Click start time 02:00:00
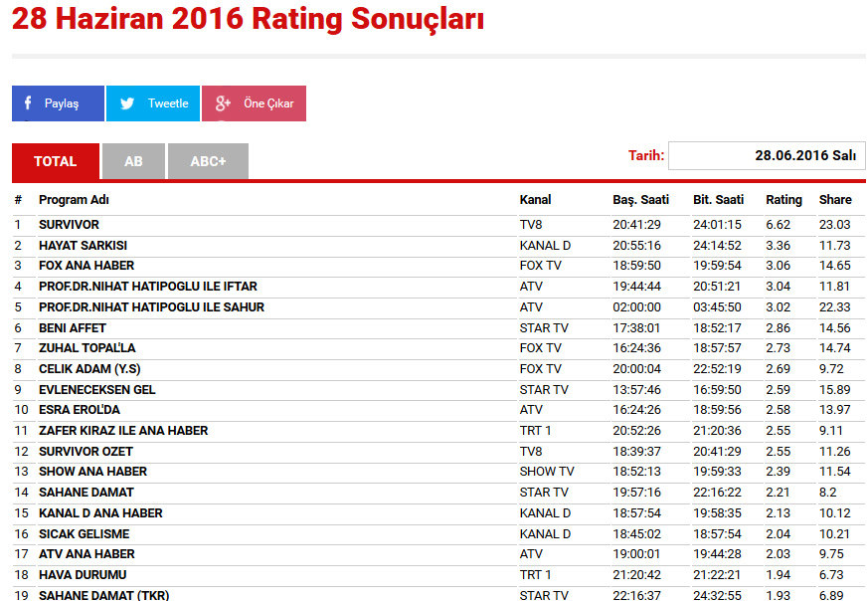Viewport: 868px width, 601px height. 636,307
